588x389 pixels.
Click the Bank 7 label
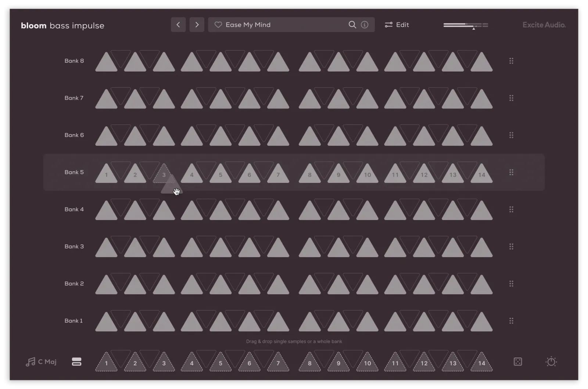(x=74, y=98)
